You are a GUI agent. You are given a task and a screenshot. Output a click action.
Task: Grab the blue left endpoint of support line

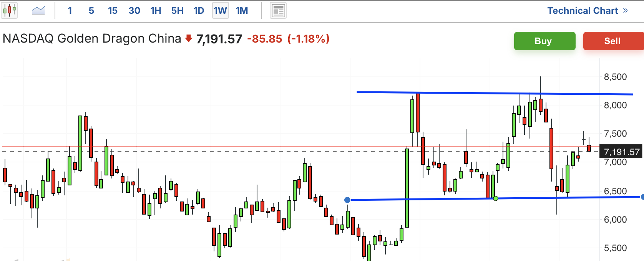click(x=347, y=200)
